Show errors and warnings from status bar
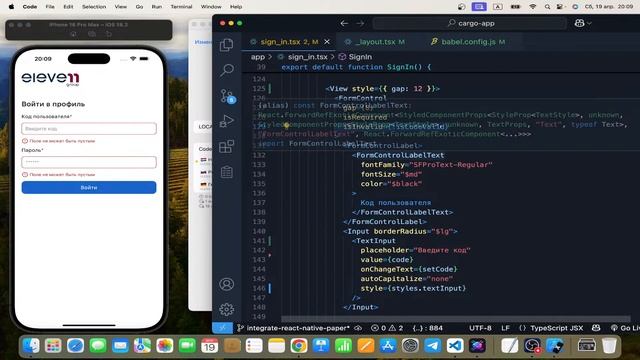The height and width of the screenshot is (360, 640). click(387, 328)
